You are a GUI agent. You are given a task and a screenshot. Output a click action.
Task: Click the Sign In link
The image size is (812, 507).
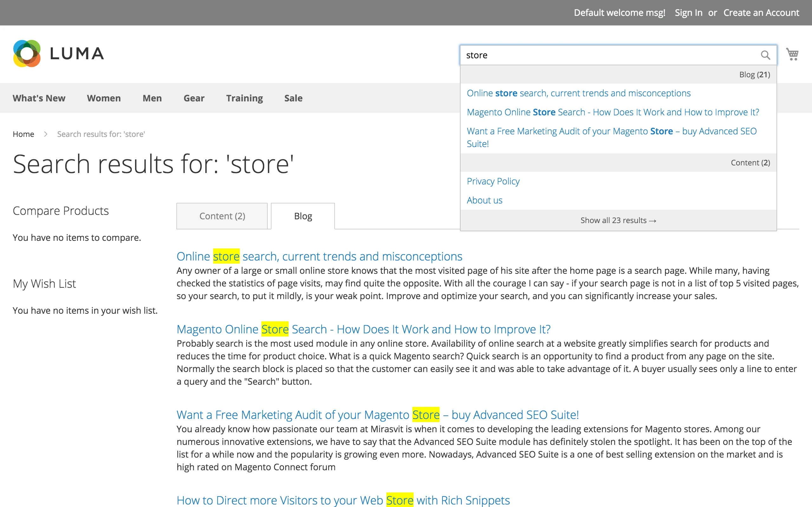(688, 13)
